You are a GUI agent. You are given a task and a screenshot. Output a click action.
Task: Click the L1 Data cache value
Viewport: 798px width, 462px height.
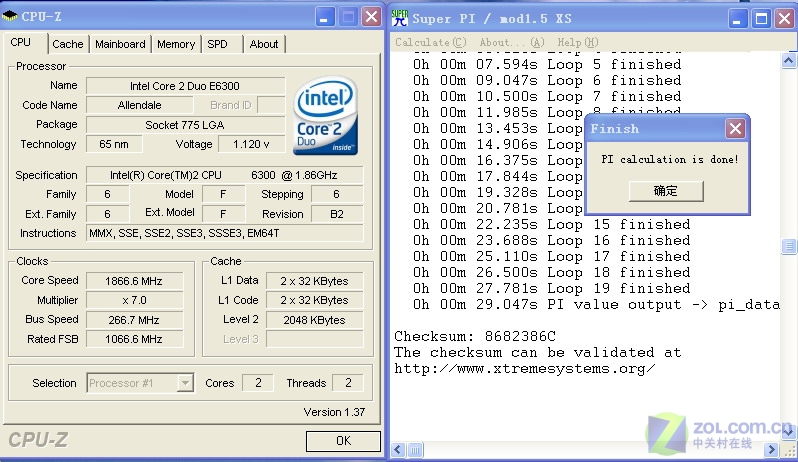(315, 281)
